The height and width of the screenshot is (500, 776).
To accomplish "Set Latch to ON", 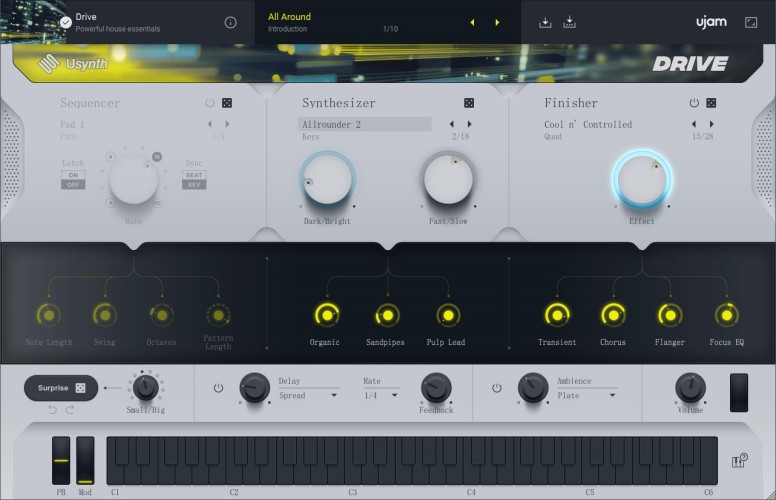I will coord(73,175).
